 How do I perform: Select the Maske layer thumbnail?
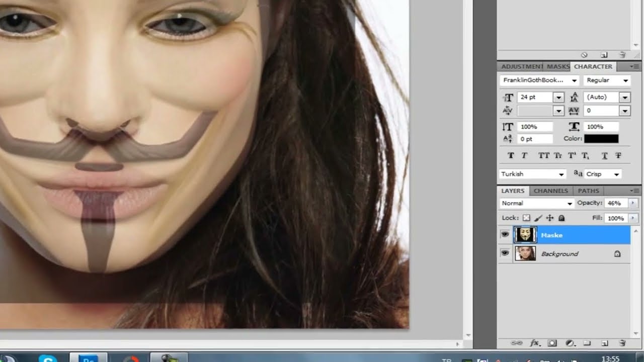coord(525,235)
